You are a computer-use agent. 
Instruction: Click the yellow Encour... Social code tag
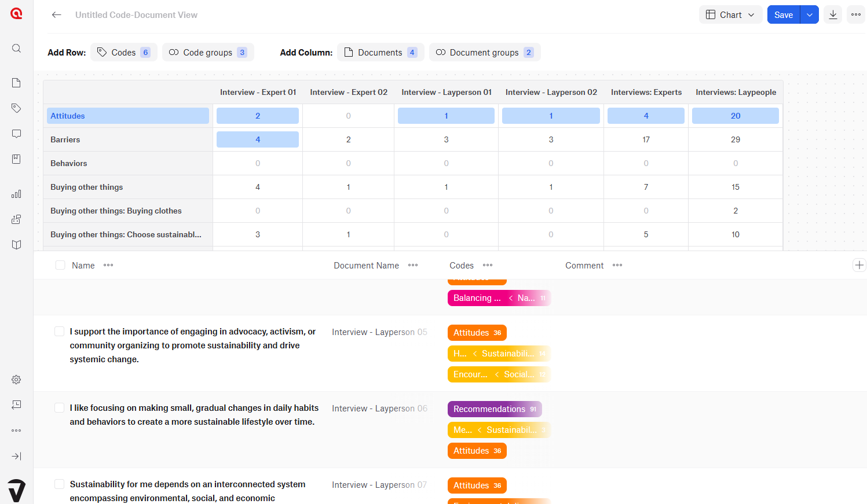click(x=499, y=374)
